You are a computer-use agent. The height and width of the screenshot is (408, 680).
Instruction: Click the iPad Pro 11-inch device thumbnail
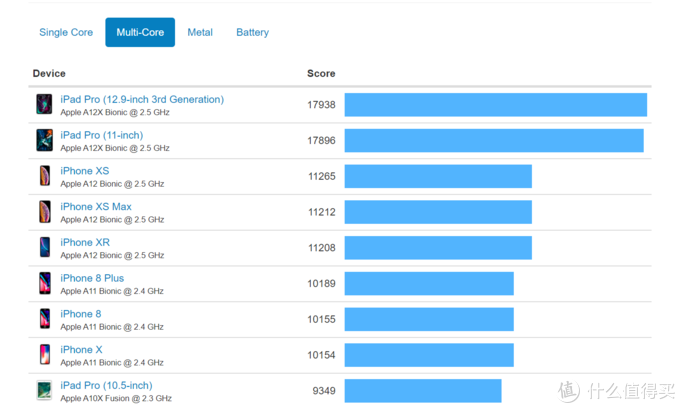[x=44, y=140]
